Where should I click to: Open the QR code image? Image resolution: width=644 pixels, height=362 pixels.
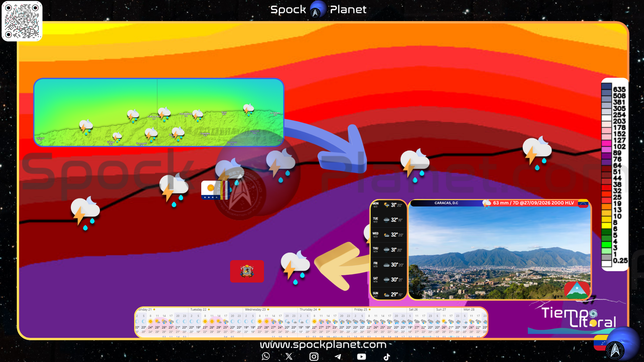pos(22,21)
